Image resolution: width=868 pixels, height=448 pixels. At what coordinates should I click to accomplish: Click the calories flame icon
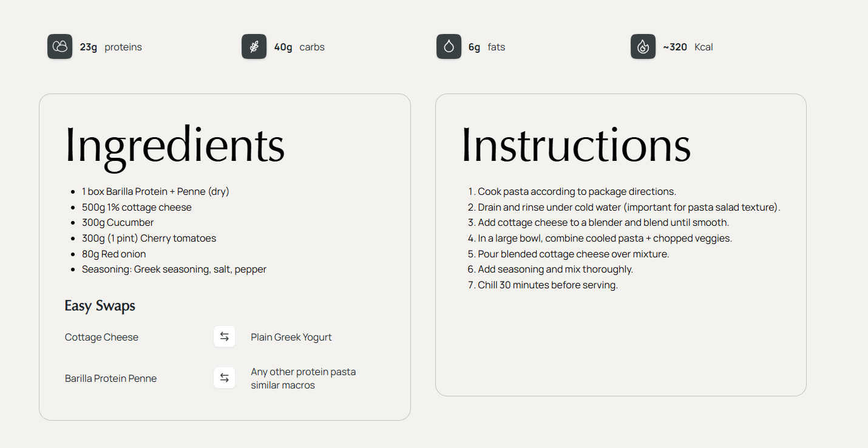point(643,47)
